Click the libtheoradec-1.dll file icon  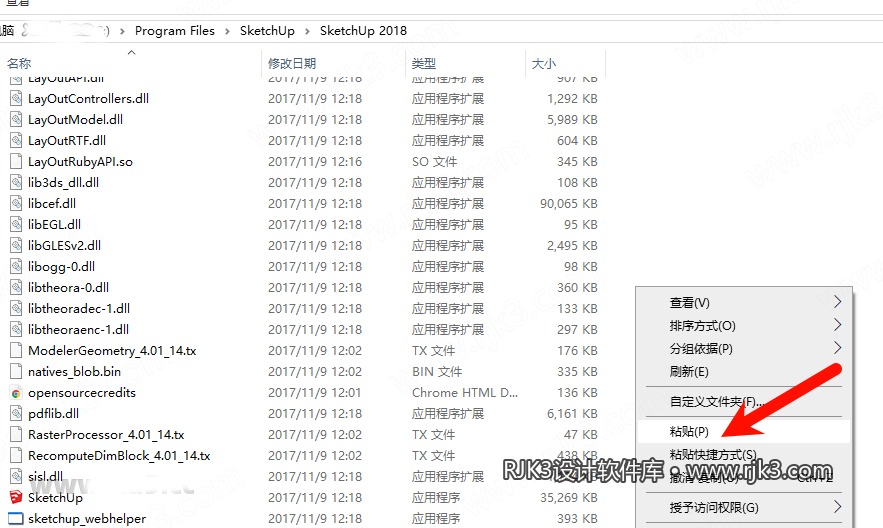16,308
